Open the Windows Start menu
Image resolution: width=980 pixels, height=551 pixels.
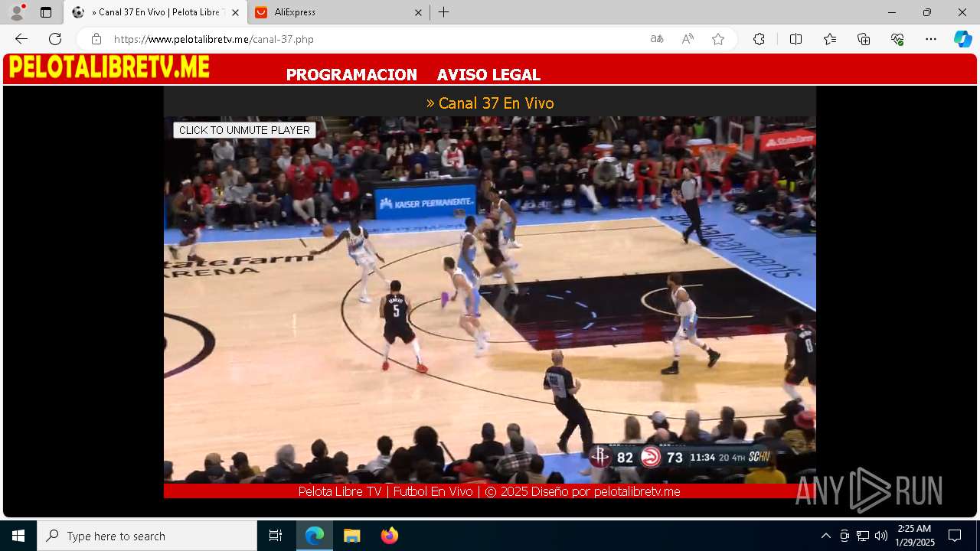[x=18, y=536]
